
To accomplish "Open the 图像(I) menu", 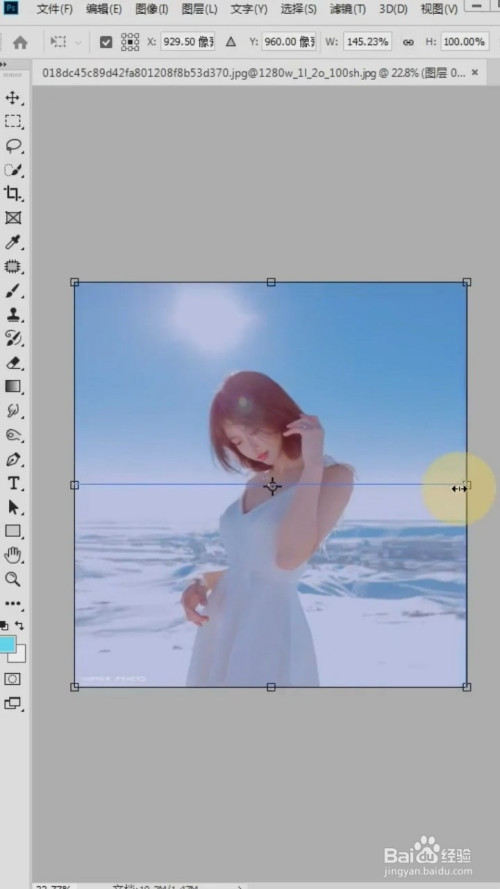I will coord(152,9).
